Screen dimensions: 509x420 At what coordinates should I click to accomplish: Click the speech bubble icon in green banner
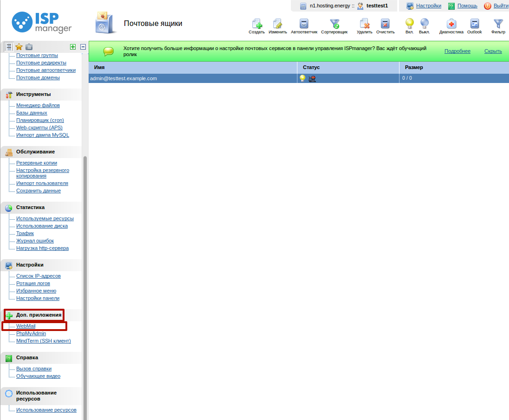tap(109, 51)
